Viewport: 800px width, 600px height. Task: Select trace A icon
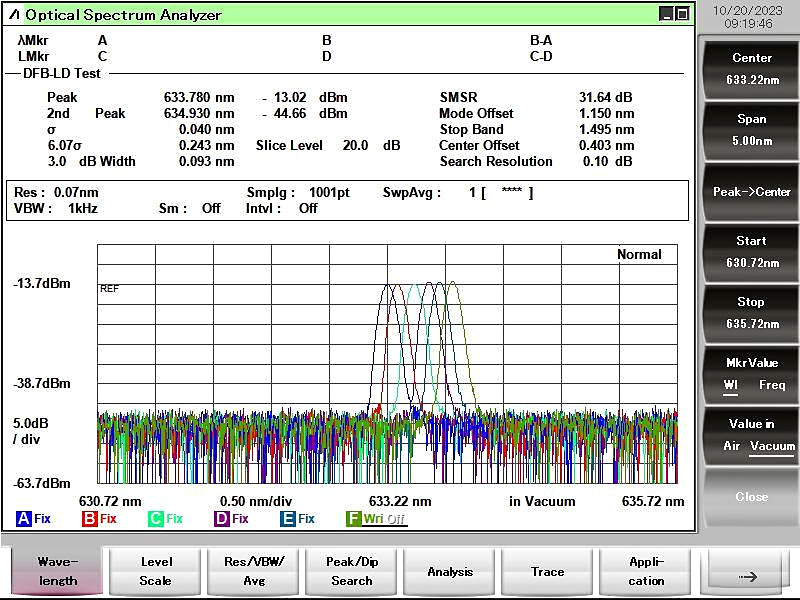point(23,519)
